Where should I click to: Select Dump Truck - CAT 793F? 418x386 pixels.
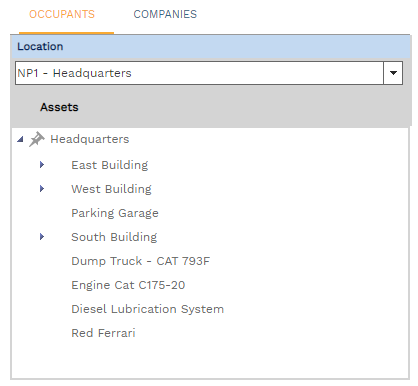tap(141, 261)
